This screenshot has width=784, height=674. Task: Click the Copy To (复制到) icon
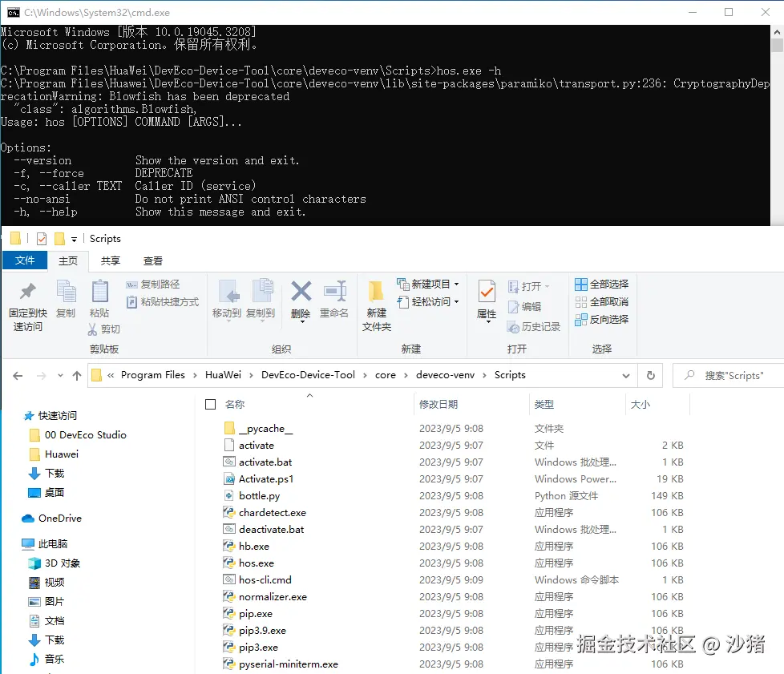261,291
